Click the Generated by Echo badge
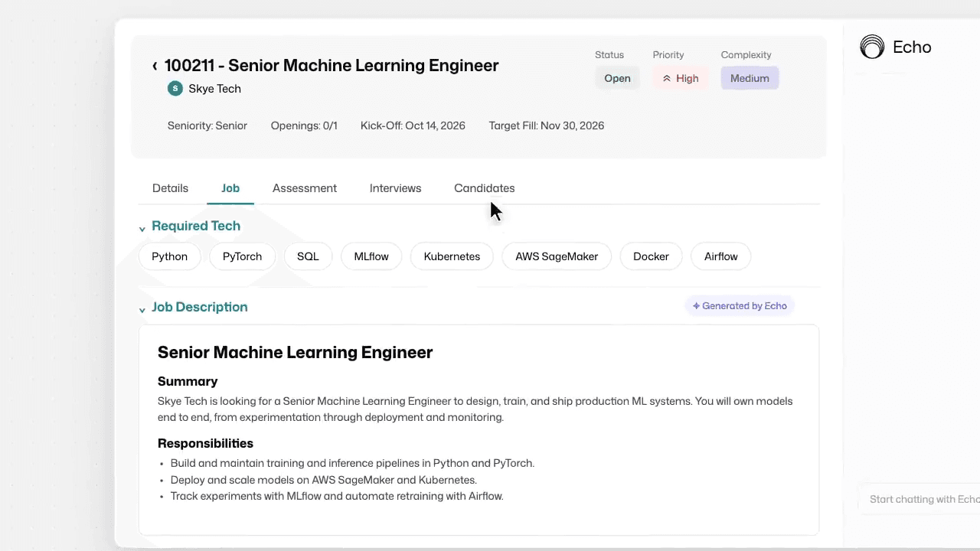 [x=740, y=306]
